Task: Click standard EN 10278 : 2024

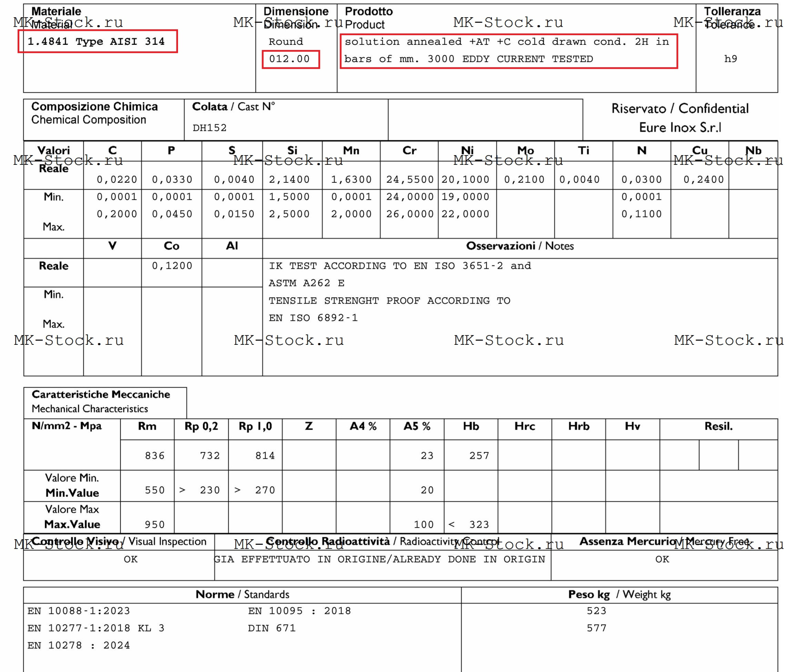Action: pos(79,645)
